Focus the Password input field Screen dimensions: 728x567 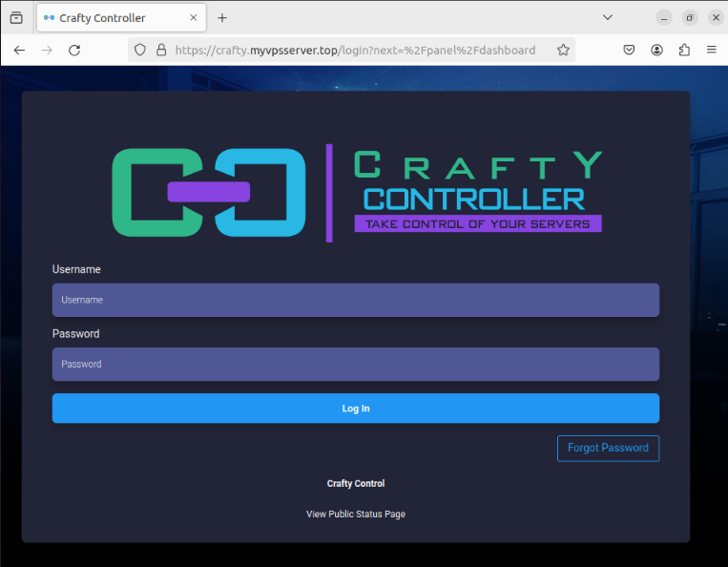[x=356, y=364]
